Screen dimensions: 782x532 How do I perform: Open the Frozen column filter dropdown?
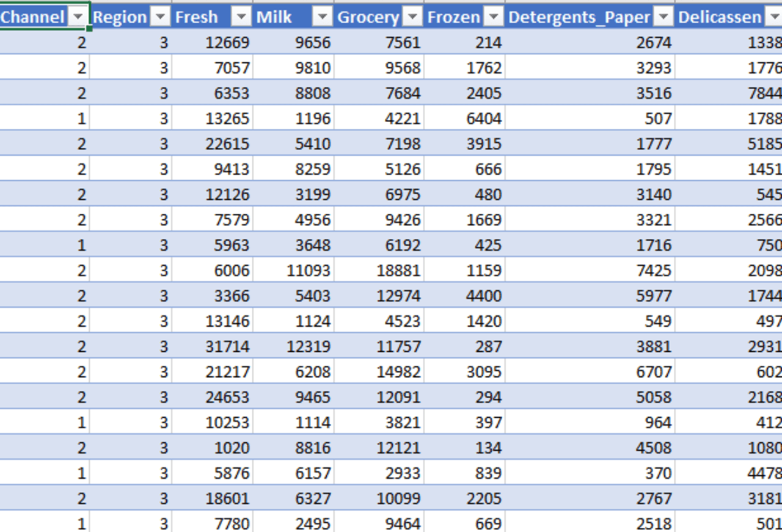(x=493, y=17)
